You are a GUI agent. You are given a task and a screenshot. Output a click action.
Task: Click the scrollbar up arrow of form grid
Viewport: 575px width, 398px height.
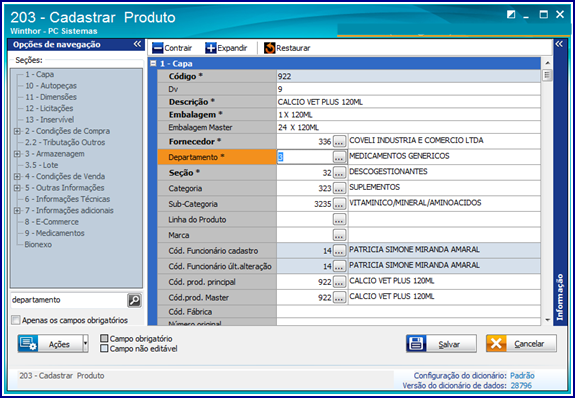click(x=547, y=63)
